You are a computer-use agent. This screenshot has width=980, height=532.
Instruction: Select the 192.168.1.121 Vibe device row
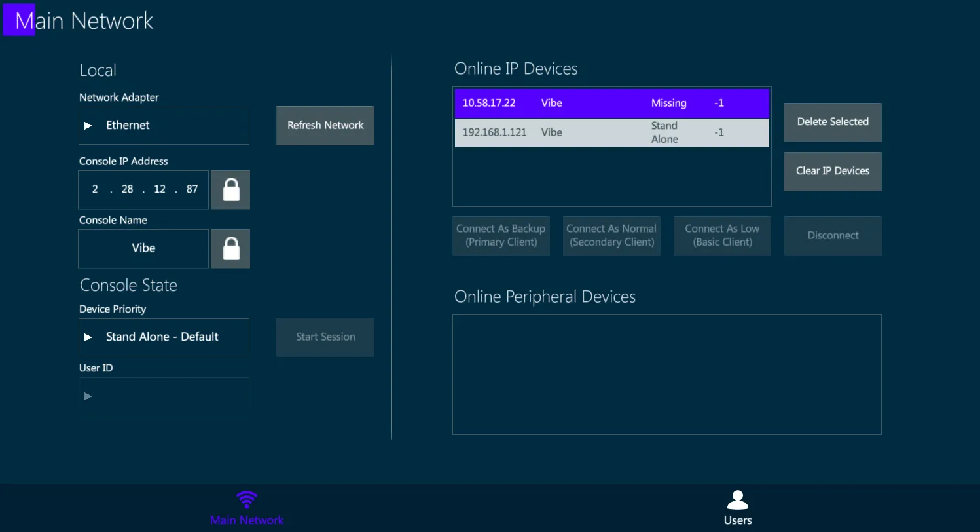click(x=612, y=132)
